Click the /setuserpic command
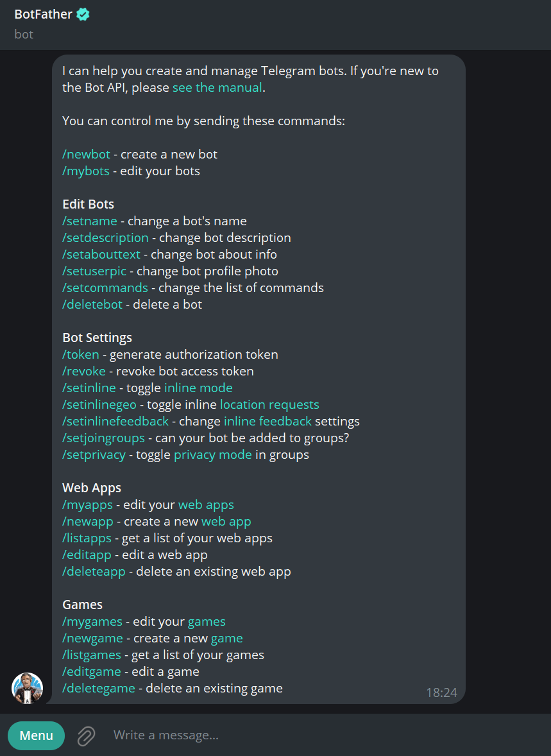Screen dimensions: 551x756 pos(94,271)
